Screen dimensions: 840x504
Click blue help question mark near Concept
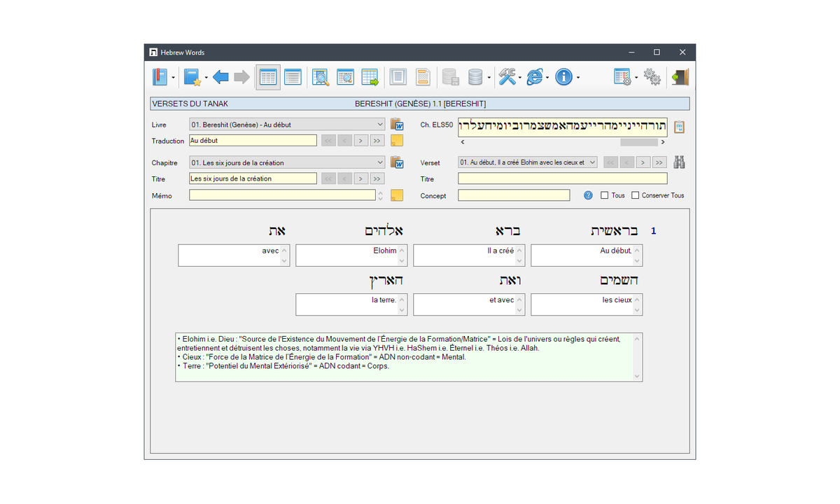tap(588, 195)
